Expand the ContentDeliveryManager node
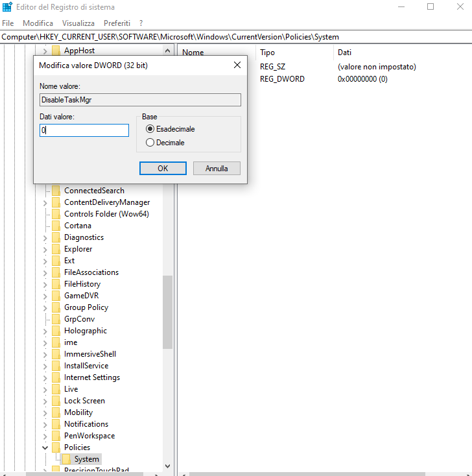 [x=45, y=202]
